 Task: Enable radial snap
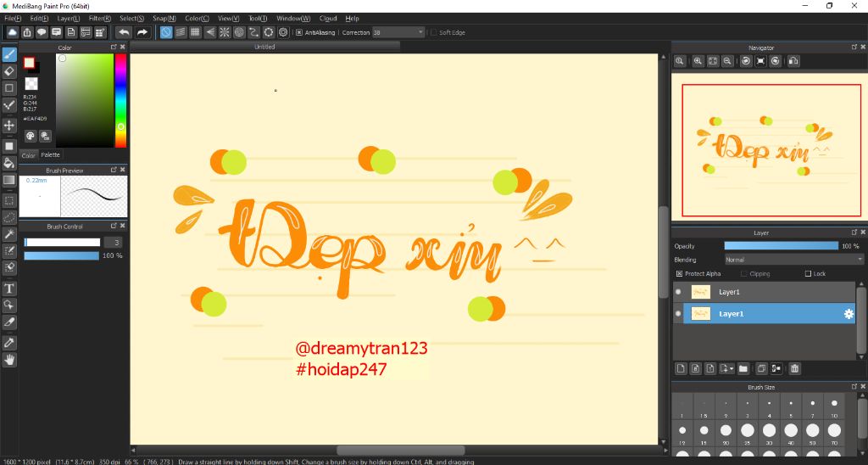pyautogui.click(x=224, y=32)
